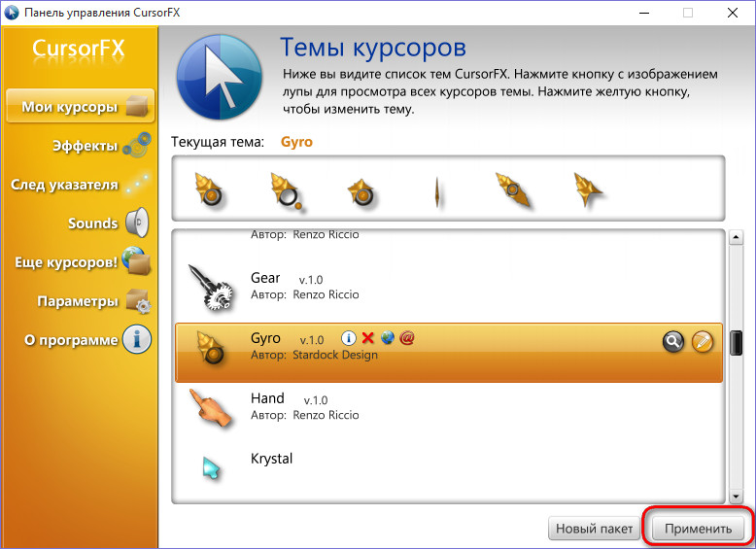Click the box icon beside Мои курсоры

pos(137,106)
